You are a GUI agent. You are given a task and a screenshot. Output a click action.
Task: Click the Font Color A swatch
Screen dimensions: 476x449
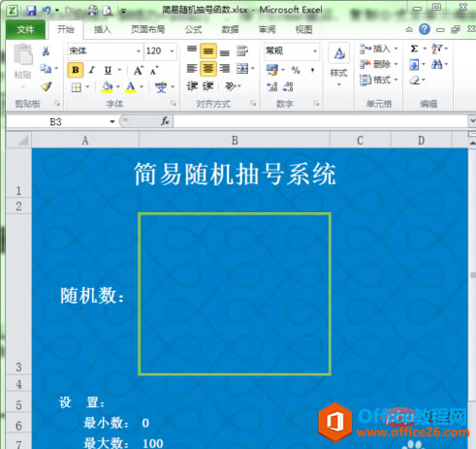[131, 87]
